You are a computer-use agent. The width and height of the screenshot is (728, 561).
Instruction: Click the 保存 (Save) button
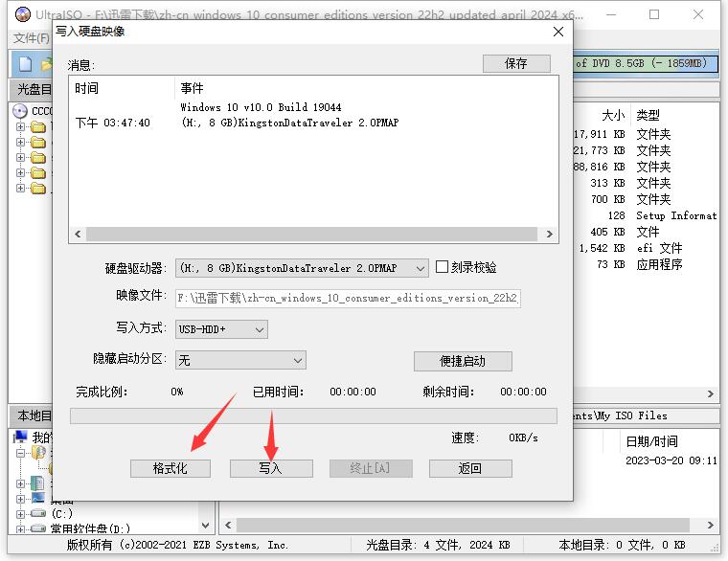coord(516,63)
